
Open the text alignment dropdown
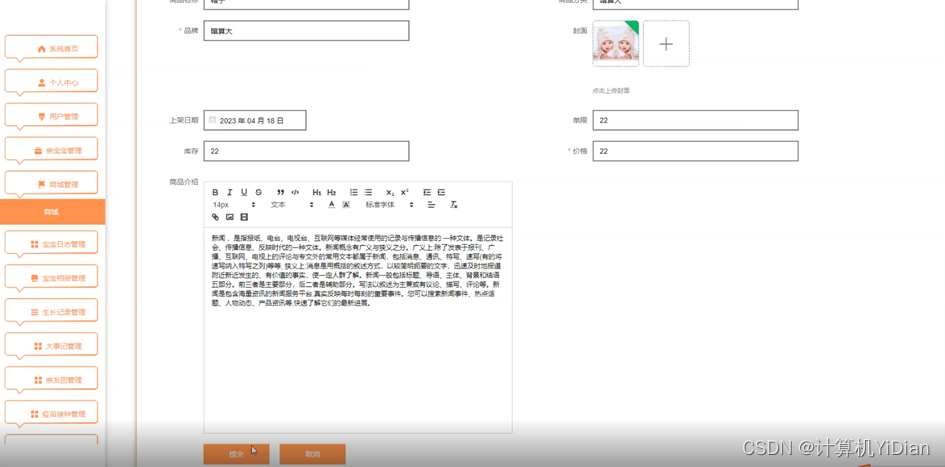[431, 205]
